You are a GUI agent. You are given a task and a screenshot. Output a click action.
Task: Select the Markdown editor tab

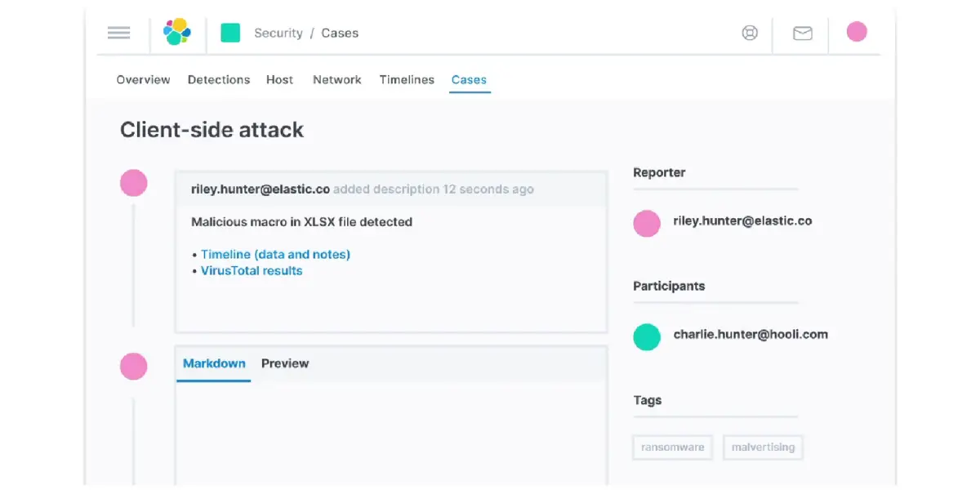pyautogui.click(x=214, y=363)
